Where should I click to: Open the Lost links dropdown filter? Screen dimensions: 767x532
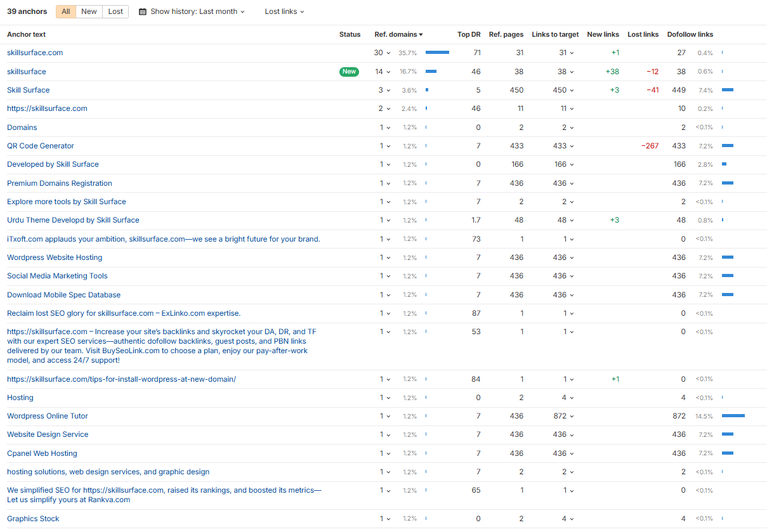click(284, 11)
